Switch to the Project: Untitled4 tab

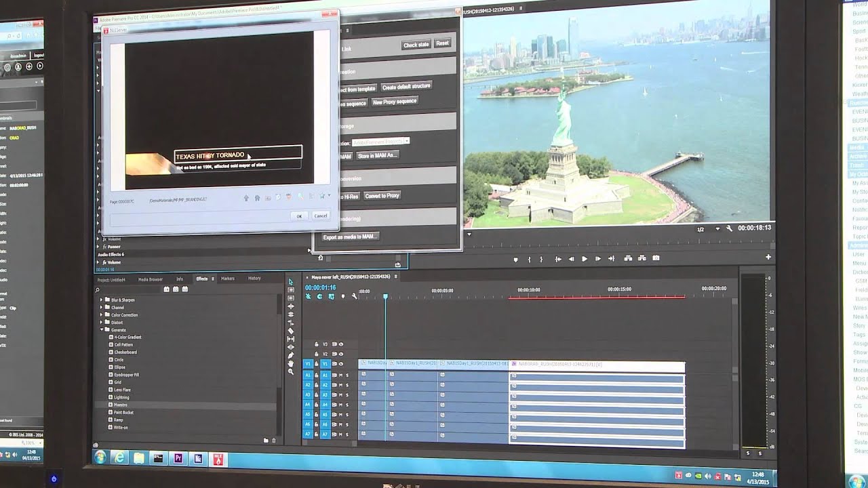coord(111,279)
